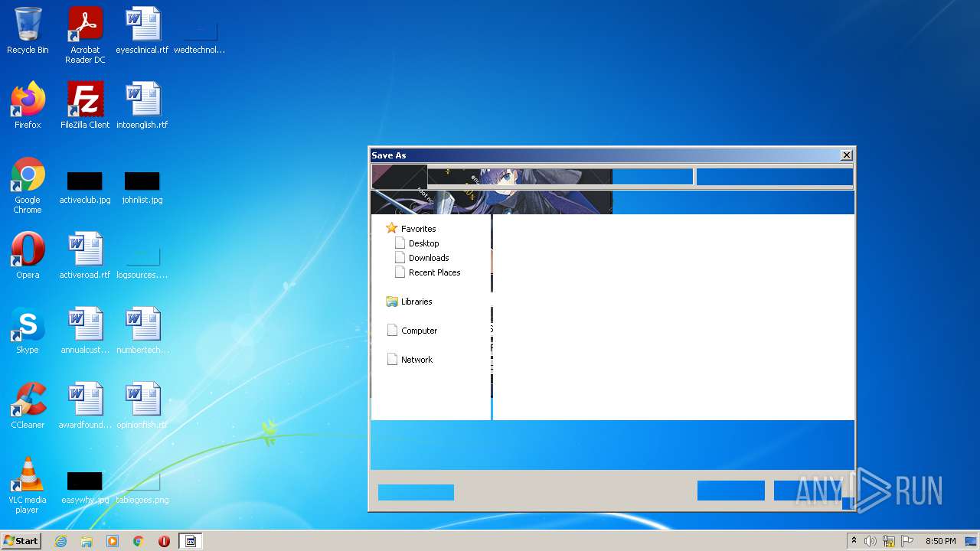980x551 pixels.
Task: Select the opinionfish.rtf desktop file
Action: pyautogui.click(x=142, y=406)
